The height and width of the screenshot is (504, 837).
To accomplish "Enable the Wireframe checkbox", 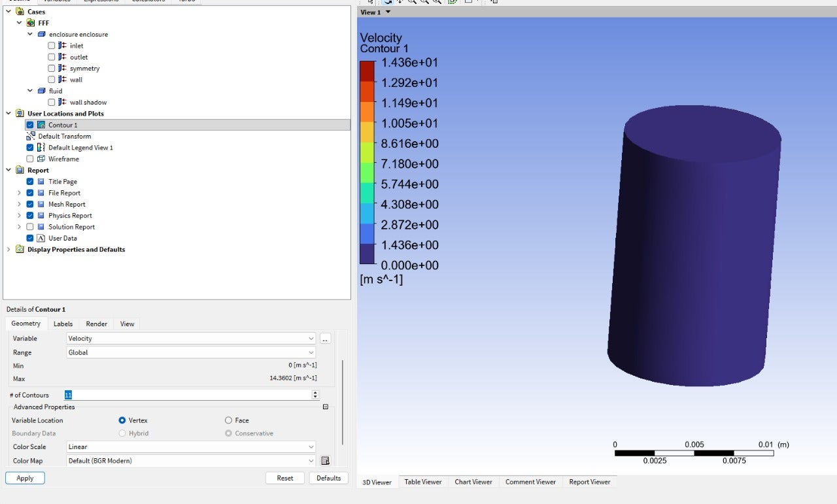I will click(30, 159).
